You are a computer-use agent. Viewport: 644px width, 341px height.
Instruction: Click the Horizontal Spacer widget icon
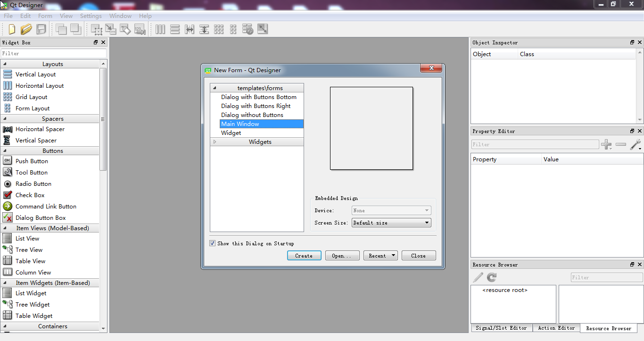point(8,129)
